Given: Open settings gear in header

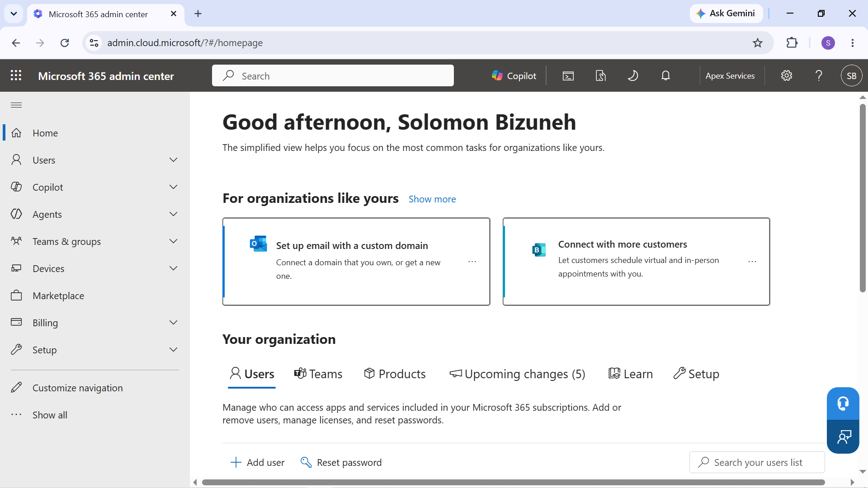Looking at the screenshot, I should pos(787,76).
